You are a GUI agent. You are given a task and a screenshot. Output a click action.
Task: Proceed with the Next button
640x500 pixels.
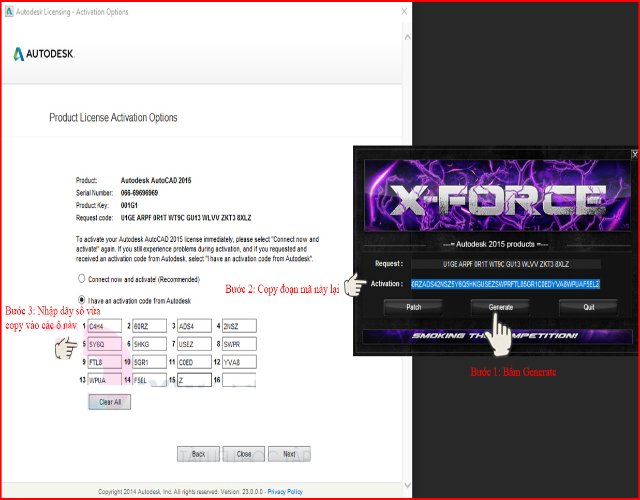[289, 454]
